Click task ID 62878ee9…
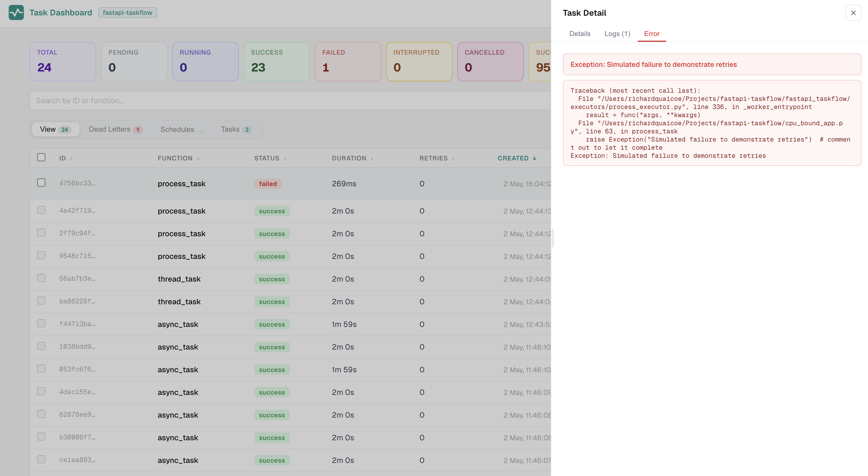Viewport: 868px width, 476px height. click(77, 415)
